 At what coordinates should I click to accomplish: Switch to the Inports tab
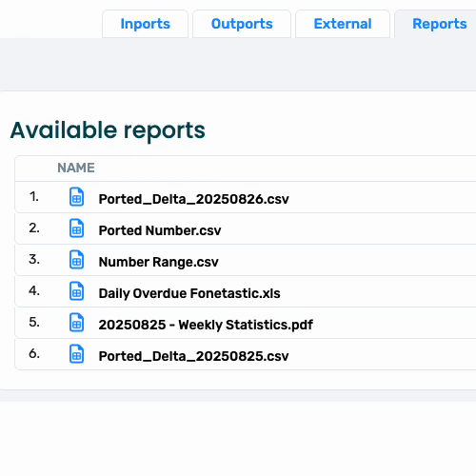[x=145, y=24]
